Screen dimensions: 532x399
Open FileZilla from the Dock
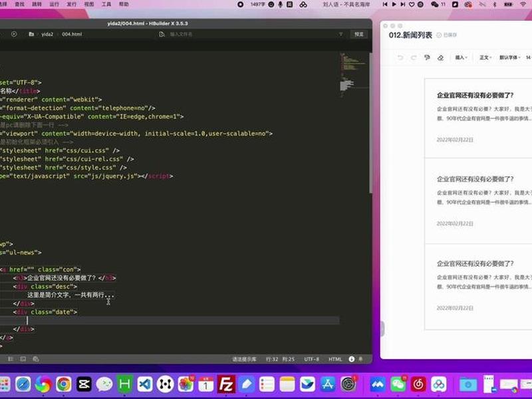tap(226, 384)
